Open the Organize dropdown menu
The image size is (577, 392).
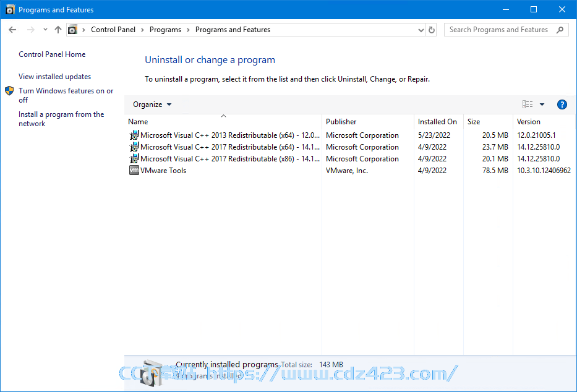pyautogui.click(x=152, y=104)
